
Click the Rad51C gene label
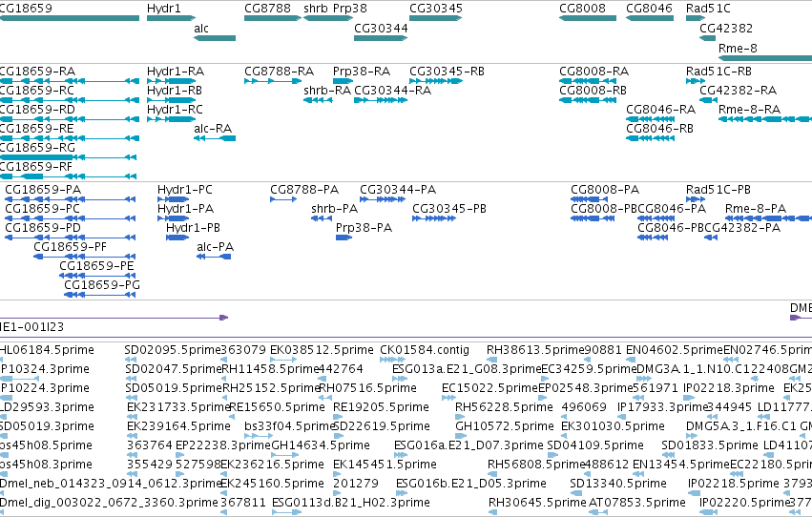coord(708,9)
